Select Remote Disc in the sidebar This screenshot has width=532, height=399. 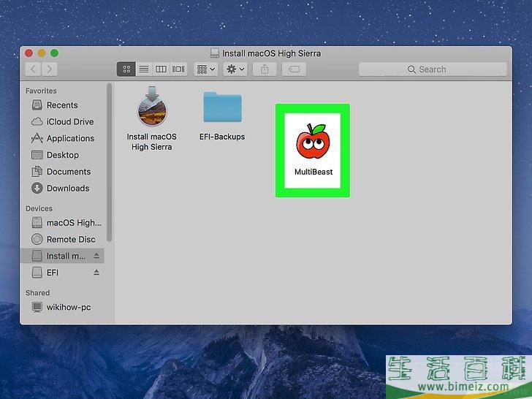(63, 239)
